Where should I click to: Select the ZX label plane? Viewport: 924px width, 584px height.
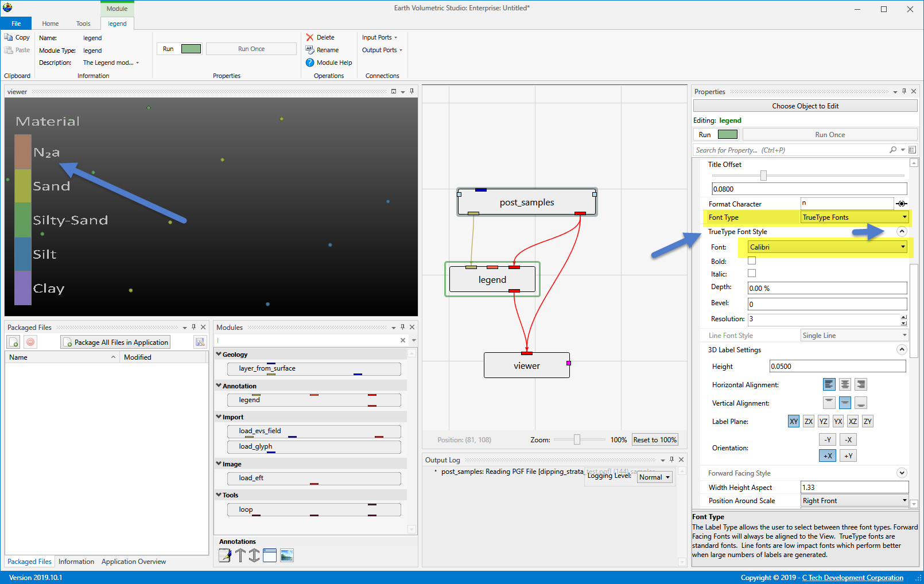pos(809,421)
